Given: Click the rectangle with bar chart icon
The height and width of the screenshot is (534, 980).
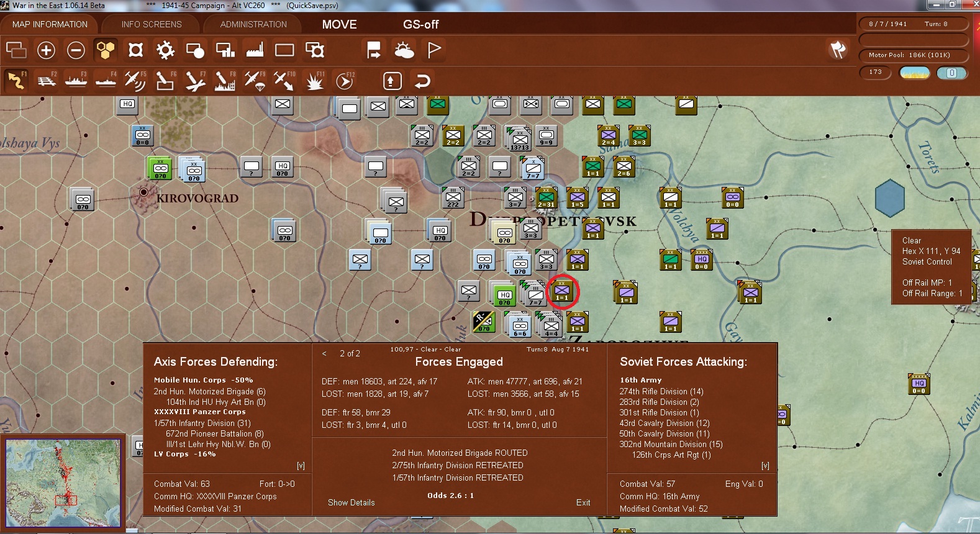Looking at the screenshot, I should point(225,50).
